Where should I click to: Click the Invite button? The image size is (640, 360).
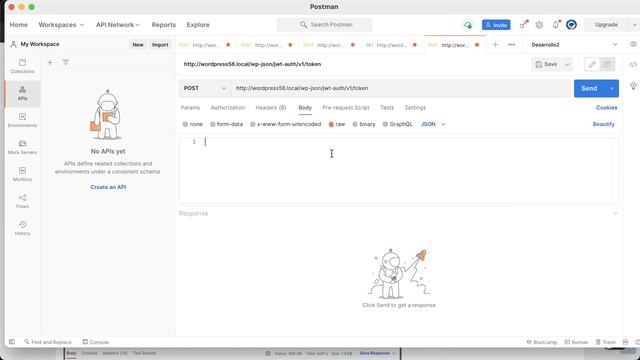tap(496, 25)
